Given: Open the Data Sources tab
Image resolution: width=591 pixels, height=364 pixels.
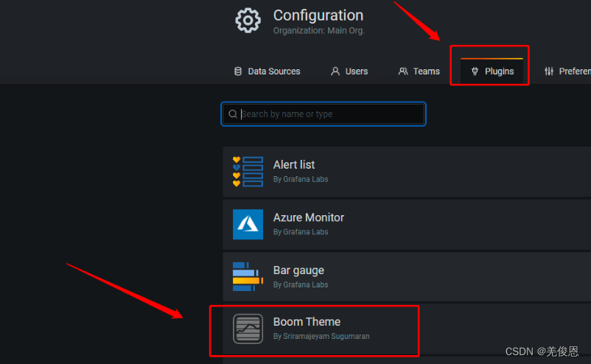Looking at the screenshot, I should [x=267, y=71].
